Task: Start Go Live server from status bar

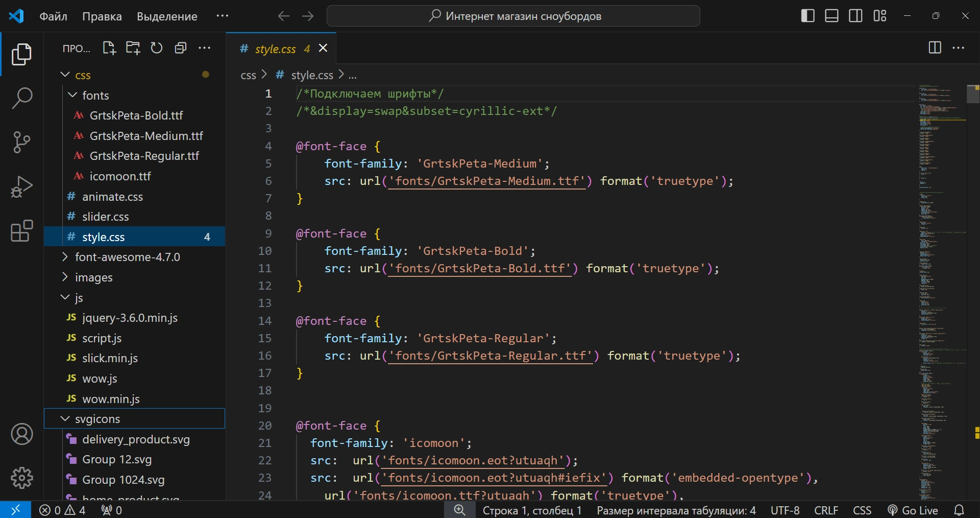Action: click(913, 510)
